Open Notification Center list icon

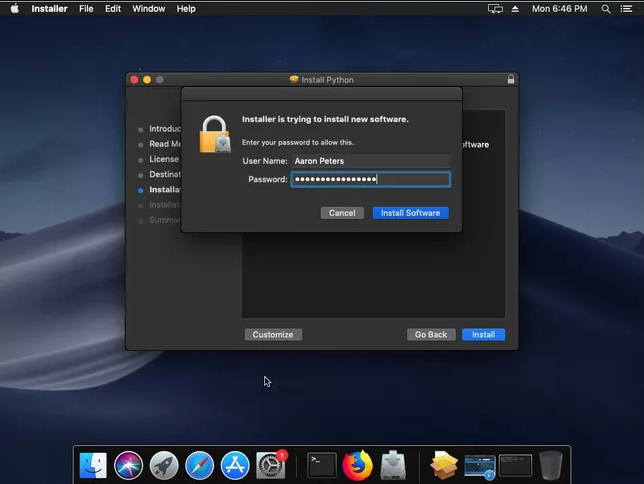click(626, 9)
